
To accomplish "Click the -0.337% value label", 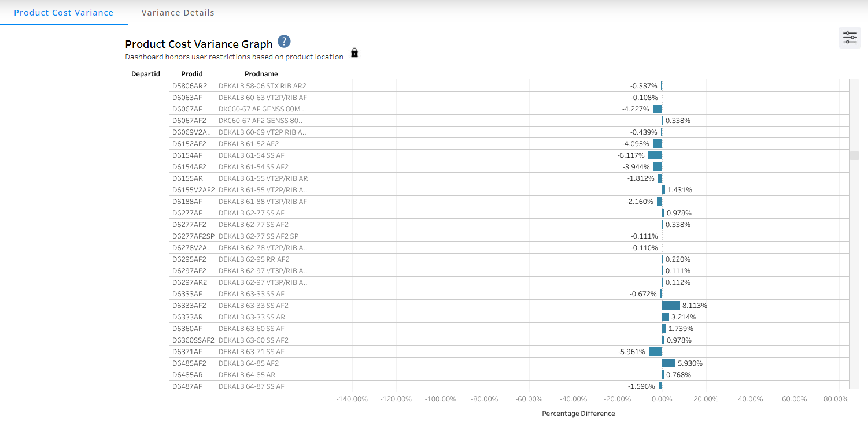I will 644,86.
